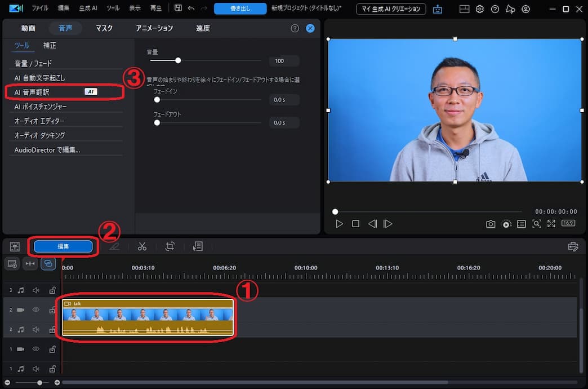
Task: Open the 16:9 aspect ratio selector
Action: tap(568, 224)
